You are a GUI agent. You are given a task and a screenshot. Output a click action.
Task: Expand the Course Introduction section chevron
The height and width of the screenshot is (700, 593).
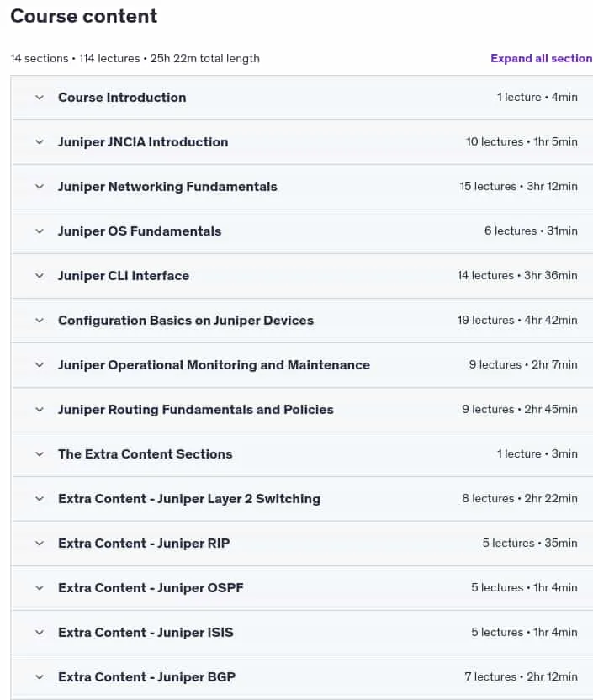coord(40,98)
